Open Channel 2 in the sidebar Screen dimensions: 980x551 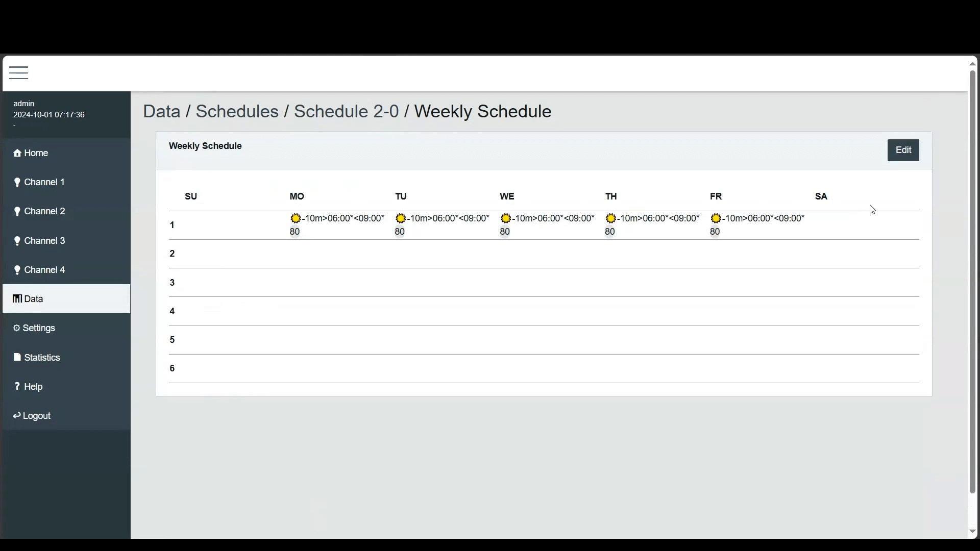tap(45, 211)
